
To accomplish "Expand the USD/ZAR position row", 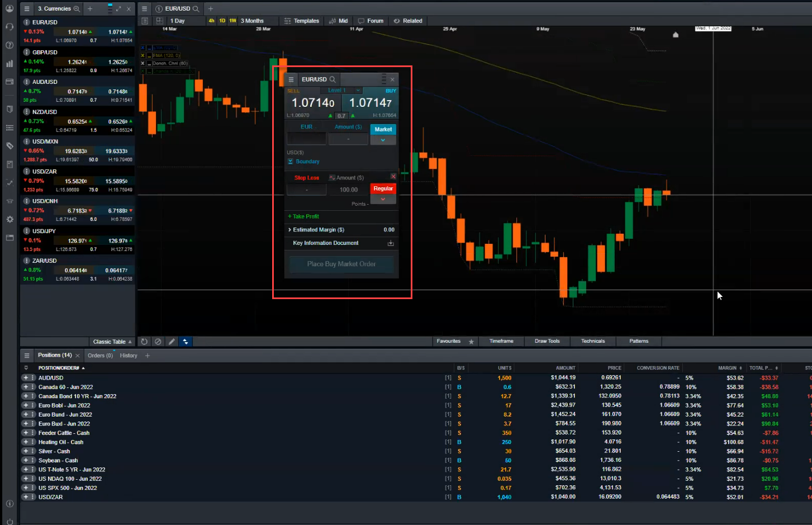I will tap(26, 497).
